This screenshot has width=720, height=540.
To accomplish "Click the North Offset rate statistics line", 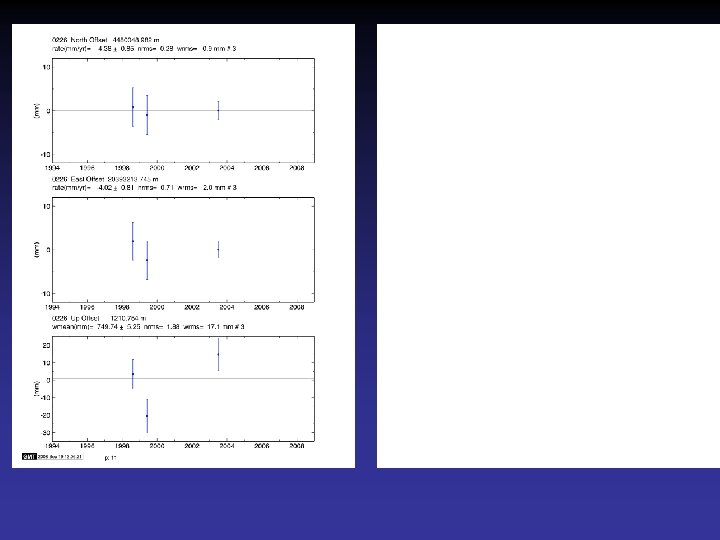I will pyautogui.click(x=144, y=48).
